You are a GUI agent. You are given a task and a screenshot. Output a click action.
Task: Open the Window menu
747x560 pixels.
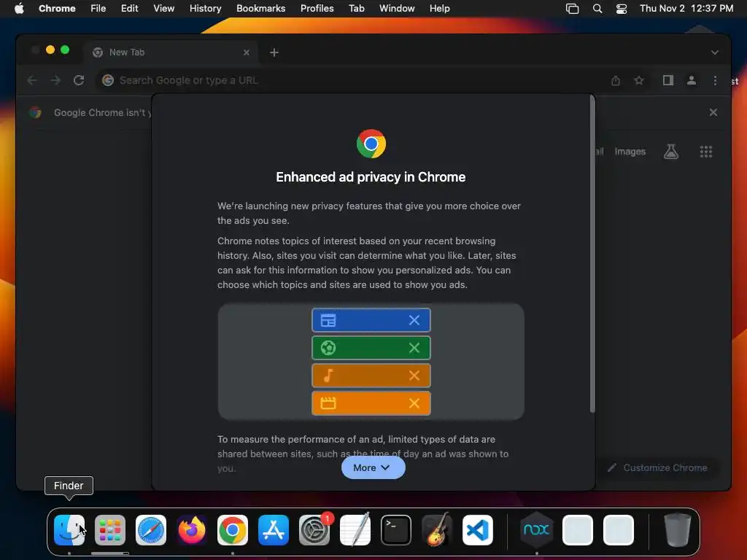click(x=397, y=9)
